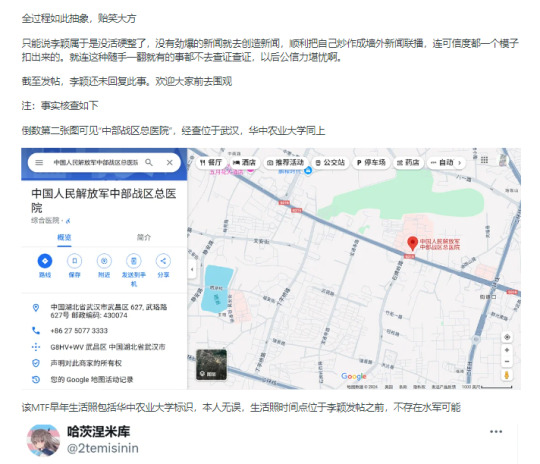Click the 发送到手机 icon
This screenshot has width=540, height=464.
coord(134,261)
